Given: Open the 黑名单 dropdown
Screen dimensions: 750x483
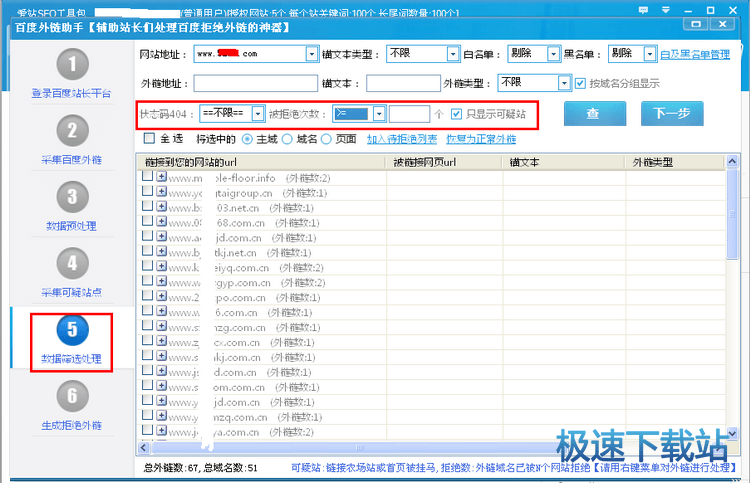Looking at the screenshot, I should 650,54.
